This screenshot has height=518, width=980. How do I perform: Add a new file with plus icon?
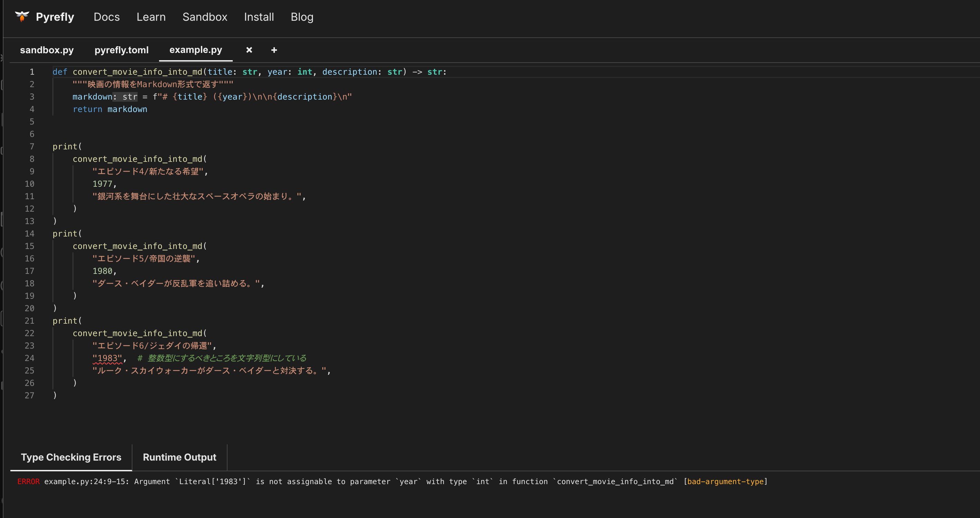274,50
